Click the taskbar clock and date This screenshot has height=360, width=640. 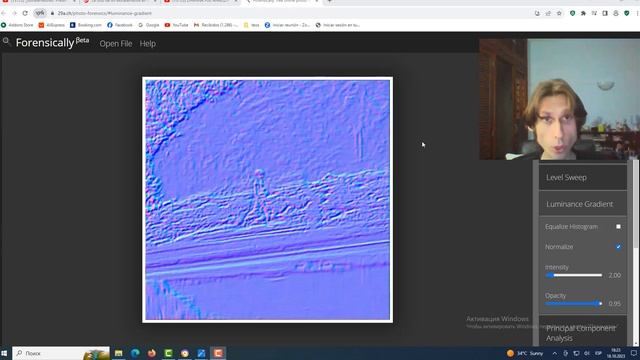click(x=616, y=353)
